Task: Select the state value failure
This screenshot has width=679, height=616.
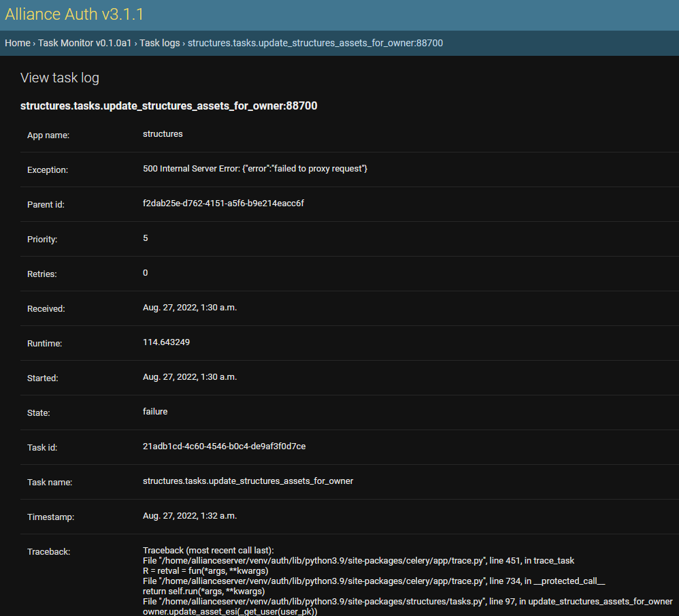Action: click(155, 412)
